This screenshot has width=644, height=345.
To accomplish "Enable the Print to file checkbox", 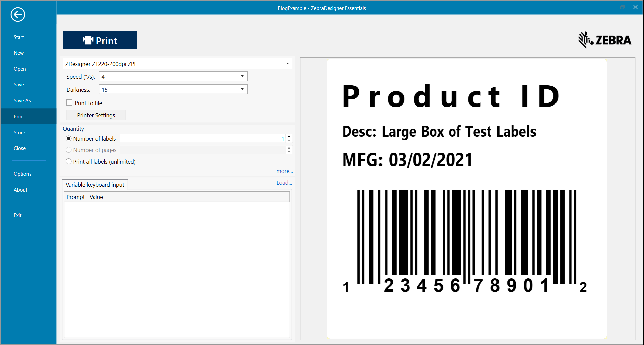I will 69,102.
